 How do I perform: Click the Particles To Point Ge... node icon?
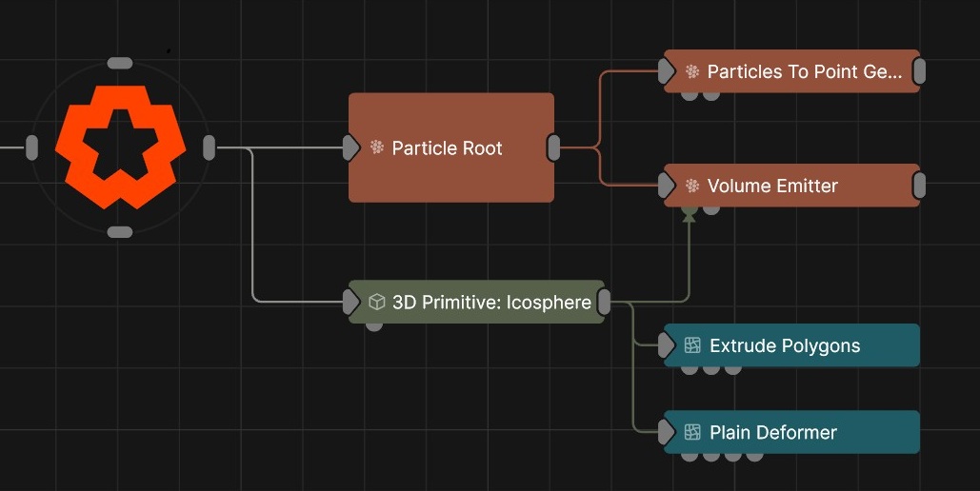pos(692,71)
